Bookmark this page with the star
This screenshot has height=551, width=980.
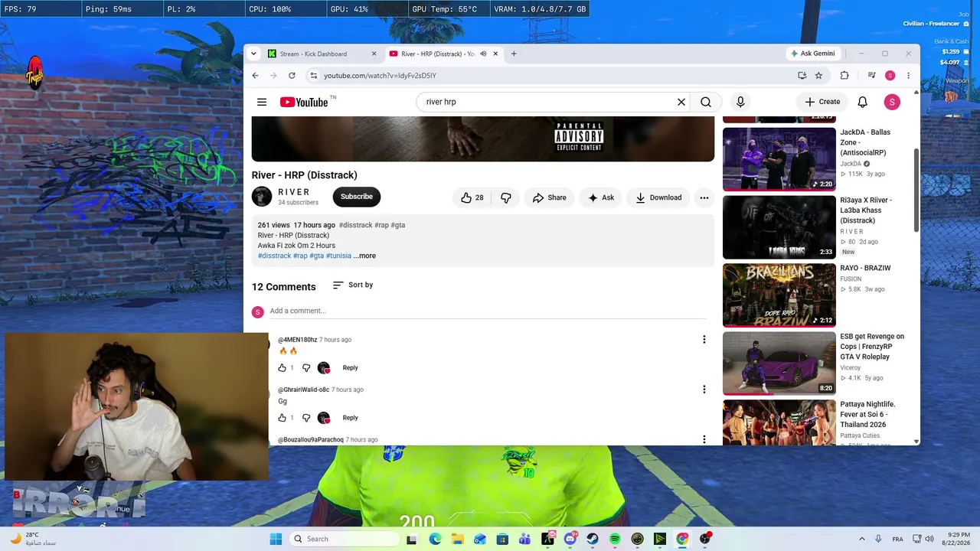point(818,75)
